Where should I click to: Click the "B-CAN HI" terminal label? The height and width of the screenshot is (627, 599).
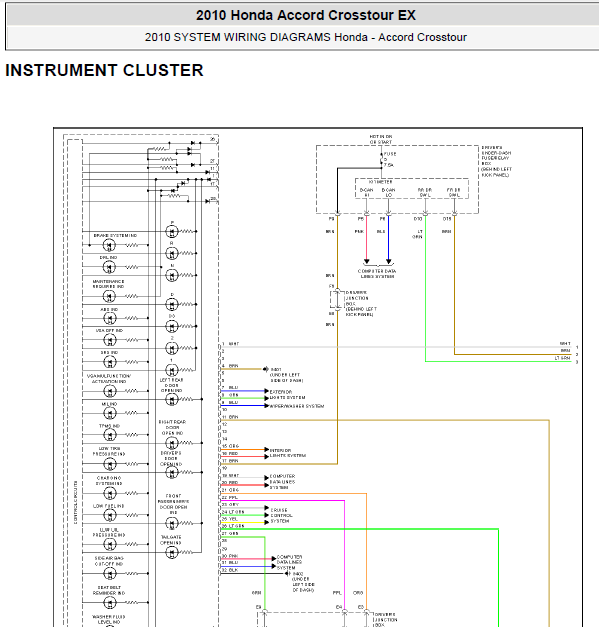(x=366, y=192)
